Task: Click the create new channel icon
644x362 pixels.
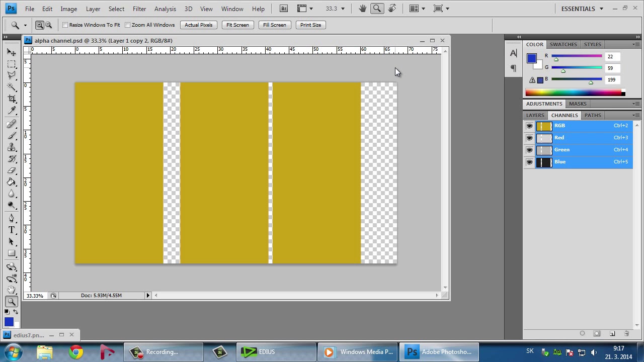Action: (612, 333)
